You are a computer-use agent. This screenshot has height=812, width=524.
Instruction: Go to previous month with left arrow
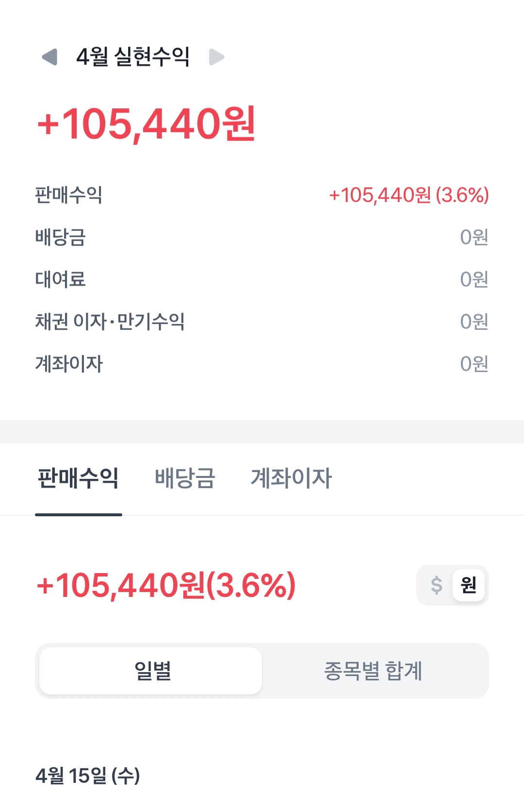(x=49, y=57)
